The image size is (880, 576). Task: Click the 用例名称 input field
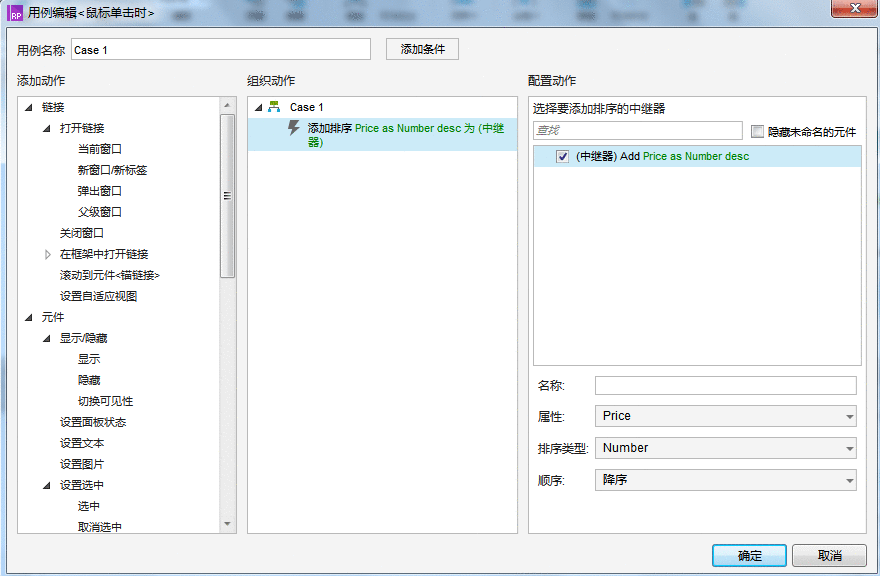221,49
